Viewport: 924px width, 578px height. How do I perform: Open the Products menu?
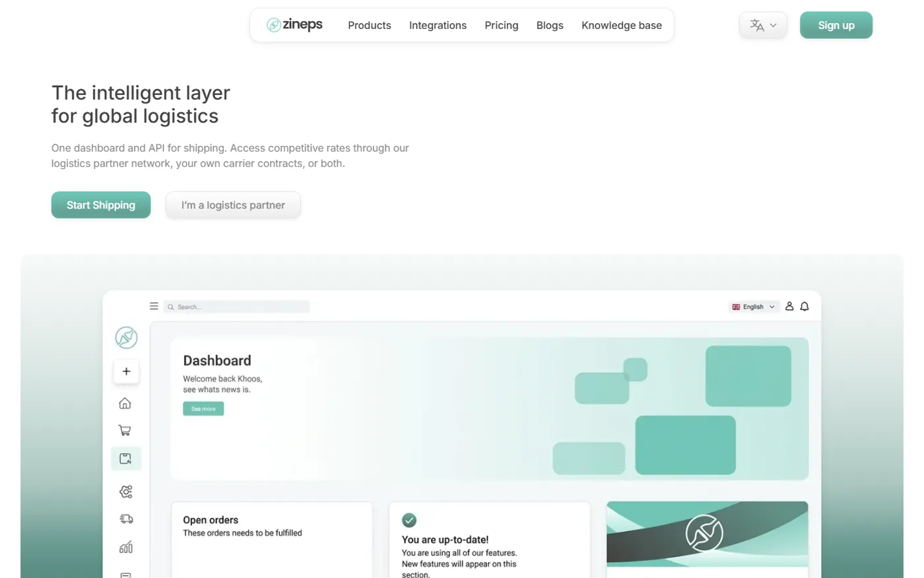[x=370, y=25]
